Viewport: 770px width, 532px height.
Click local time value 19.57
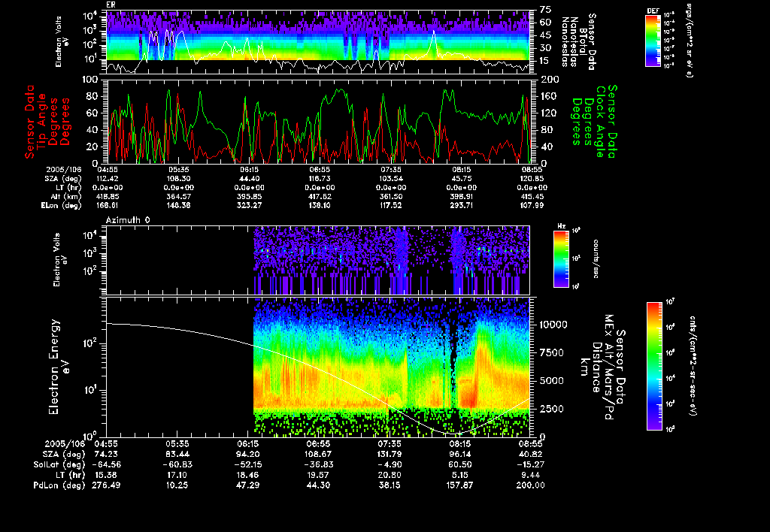(319, 475)
